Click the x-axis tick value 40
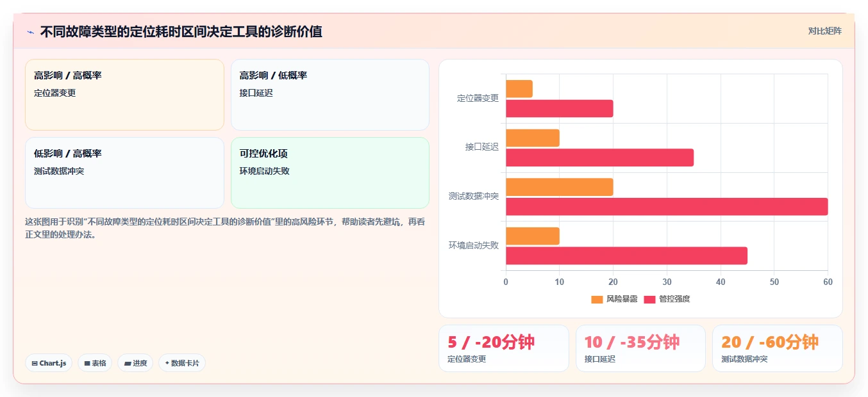868x397 pixels. [721, 282]
